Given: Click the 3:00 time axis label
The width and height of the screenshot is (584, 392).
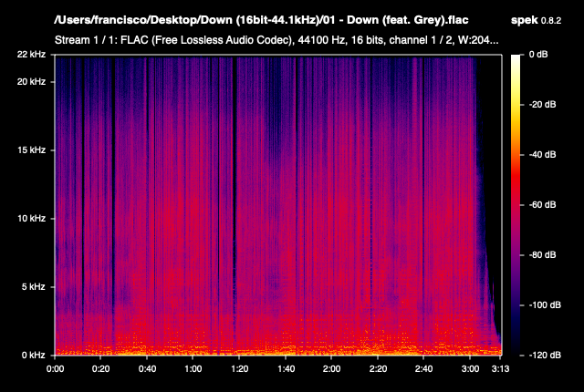Looking at the screenshot, I should pyautogui.click(x=470, y=369).
